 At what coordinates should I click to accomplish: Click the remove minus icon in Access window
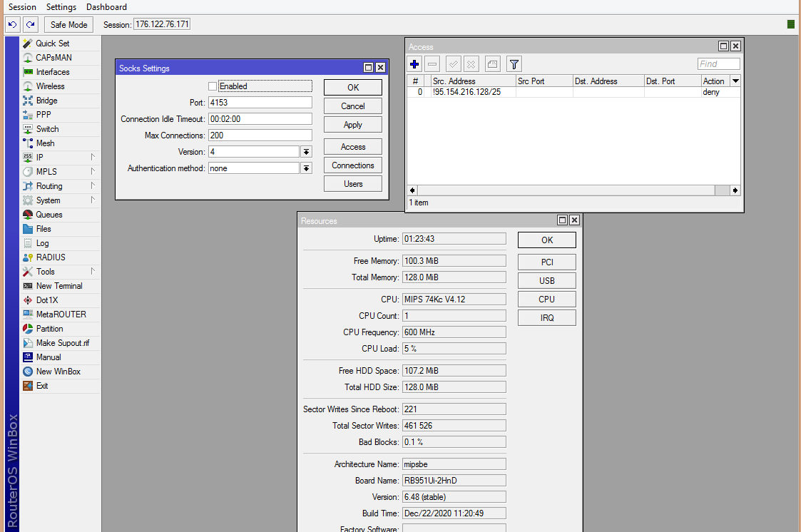tap(432, 64)
